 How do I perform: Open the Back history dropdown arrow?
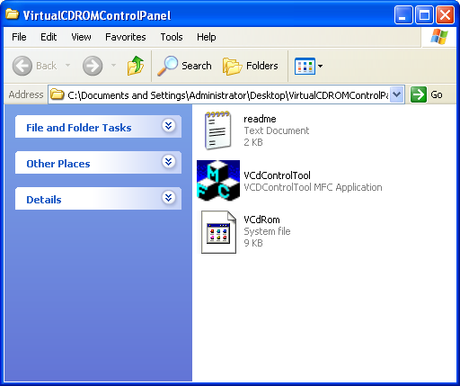[68, 65]
